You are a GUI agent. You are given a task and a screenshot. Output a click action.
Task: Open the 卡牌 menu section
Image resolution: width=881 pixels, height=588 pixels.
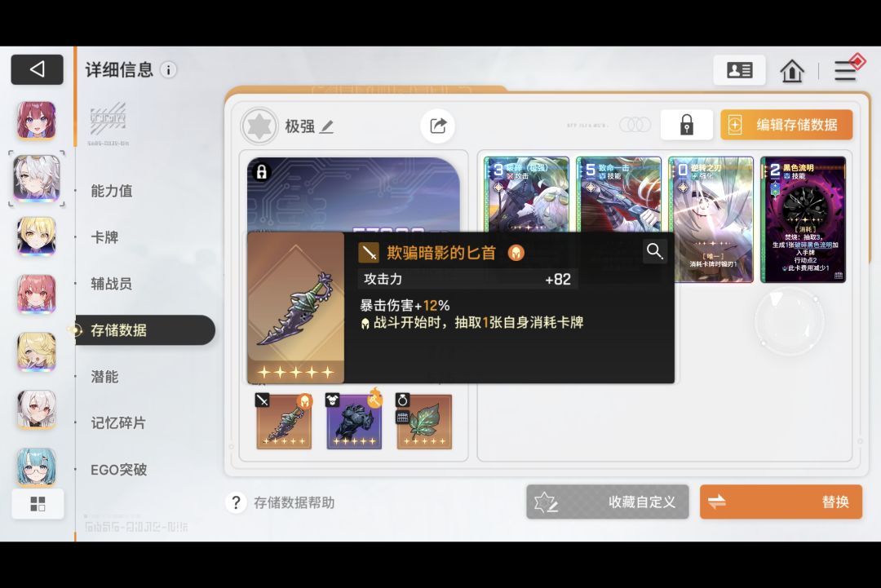point(104,237)
